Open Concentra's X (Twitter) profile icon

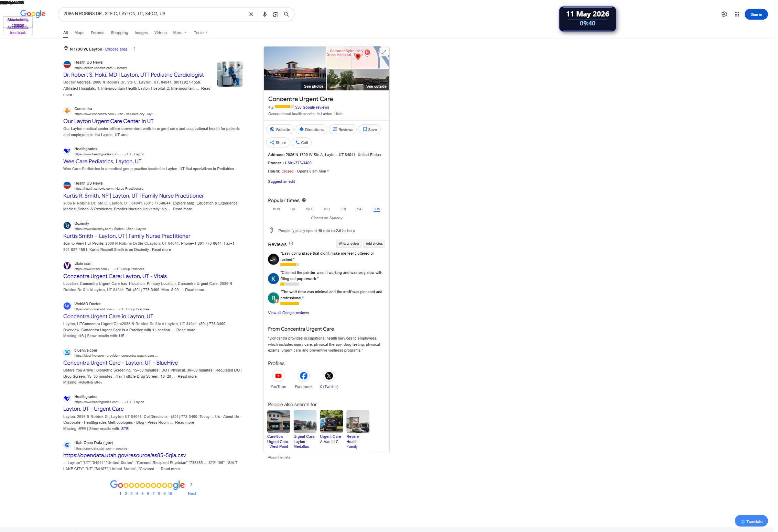[329, 376]
